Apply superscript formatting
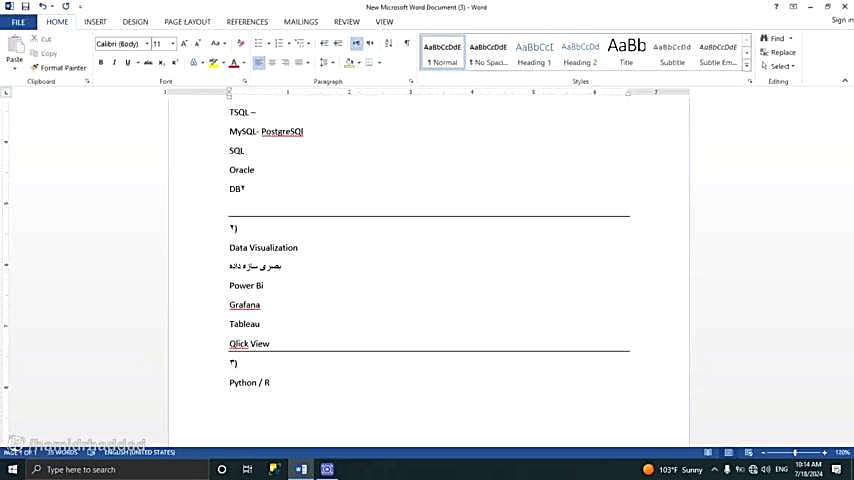 [175, 63]
